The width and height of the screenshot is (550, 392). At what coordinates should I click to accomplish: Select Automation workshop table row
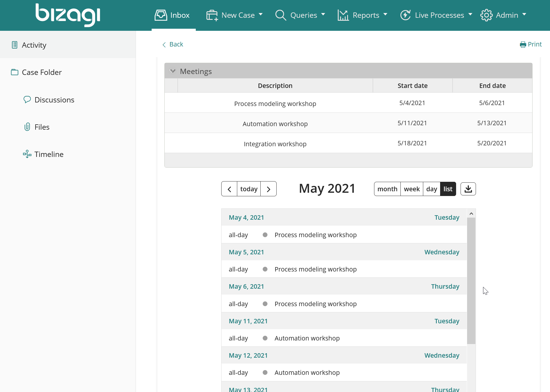point(348,123)
